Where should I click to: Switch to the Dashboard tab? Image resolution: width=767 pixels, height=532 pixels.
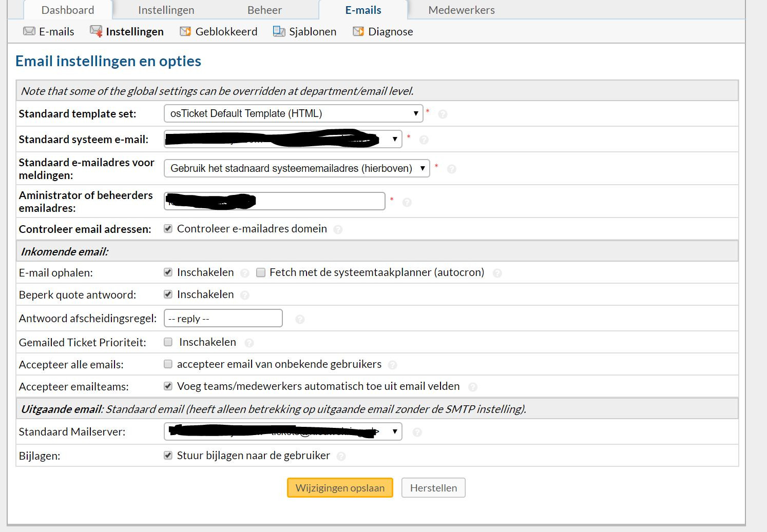tap(68, 10)
